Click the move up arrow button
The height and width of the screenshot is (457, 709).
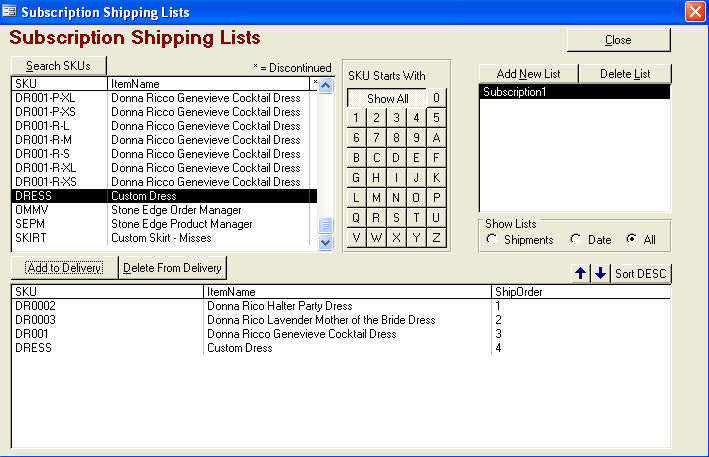click(581, 274)
